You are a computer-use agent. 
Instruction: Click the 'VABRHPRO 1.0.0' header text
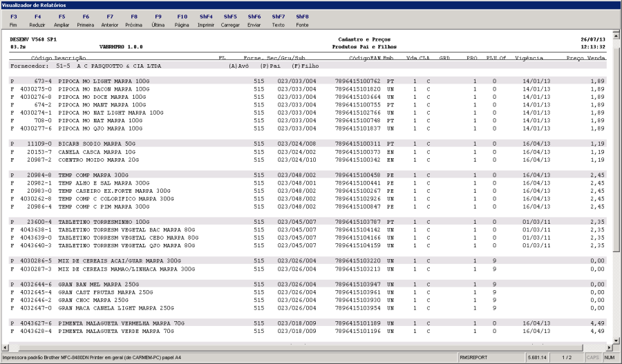pos(121,47)
